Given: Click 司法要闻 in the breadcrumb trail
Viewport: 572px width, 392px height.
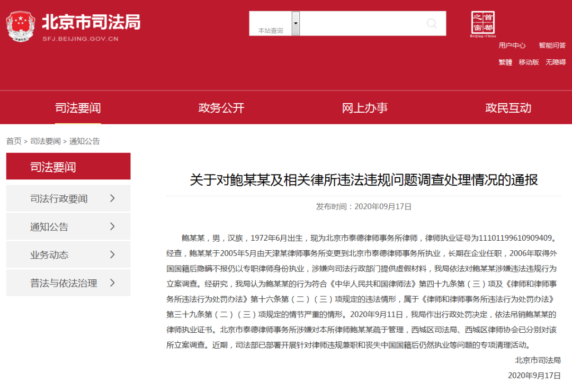Looking at the screenshot, I should coord(45,141).
